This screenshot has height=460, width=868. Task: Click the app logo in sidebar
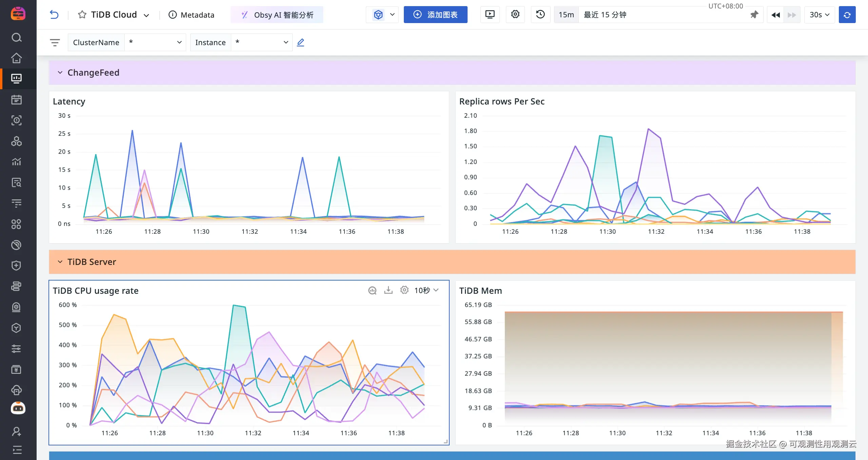coord(18,14)
